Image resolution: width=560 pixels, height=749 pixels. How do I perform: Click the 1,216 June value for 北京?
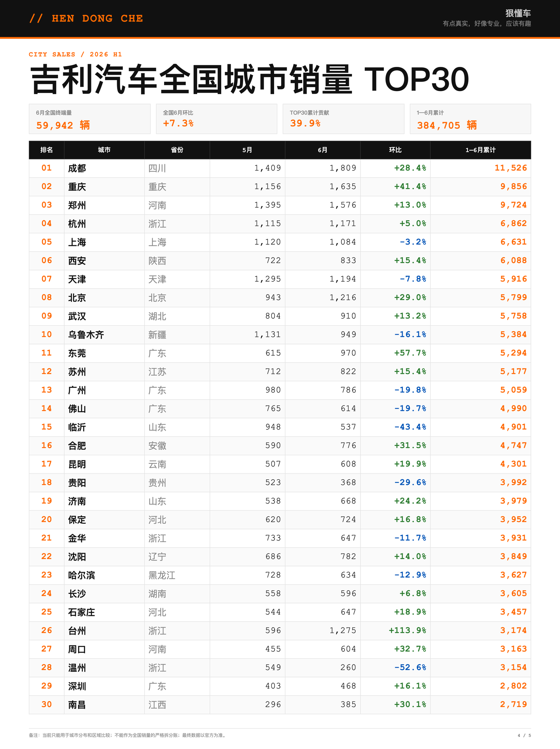pos(343,298)
